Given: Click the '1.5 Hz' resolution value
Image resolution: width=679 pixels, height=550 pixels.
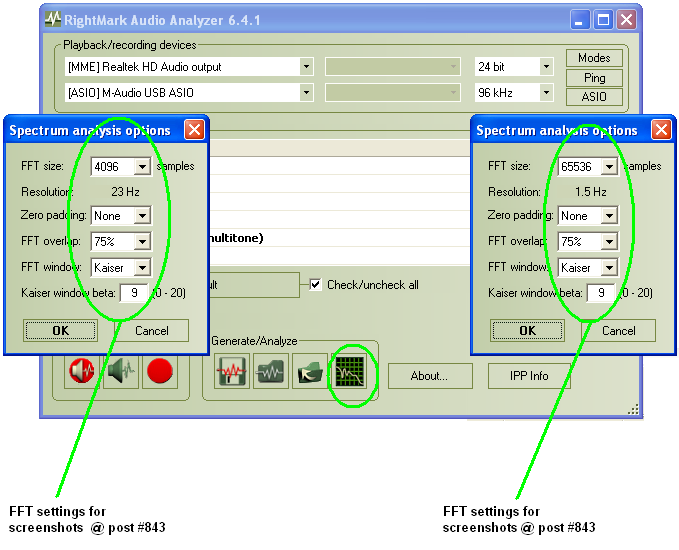Looking at the screenshot, I should click(591, 192).
